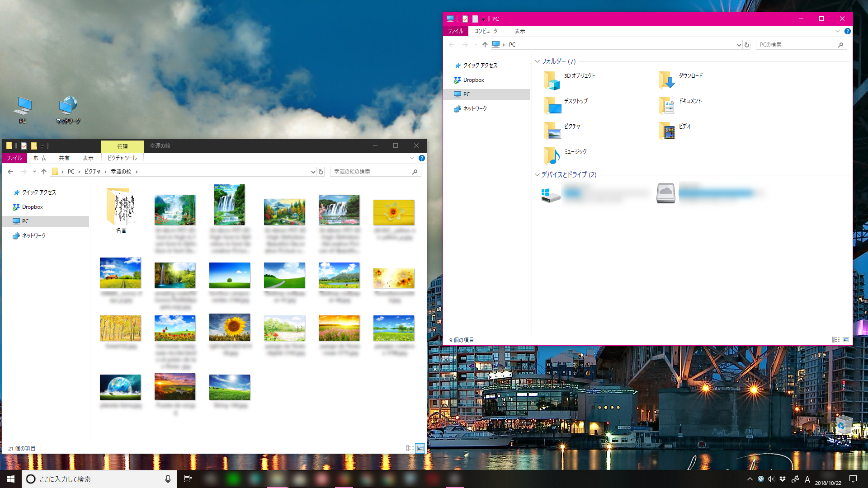Collapse the デバイスとドライブ (2) group
The height and width of the screenshot is (488, 868).
537,175
